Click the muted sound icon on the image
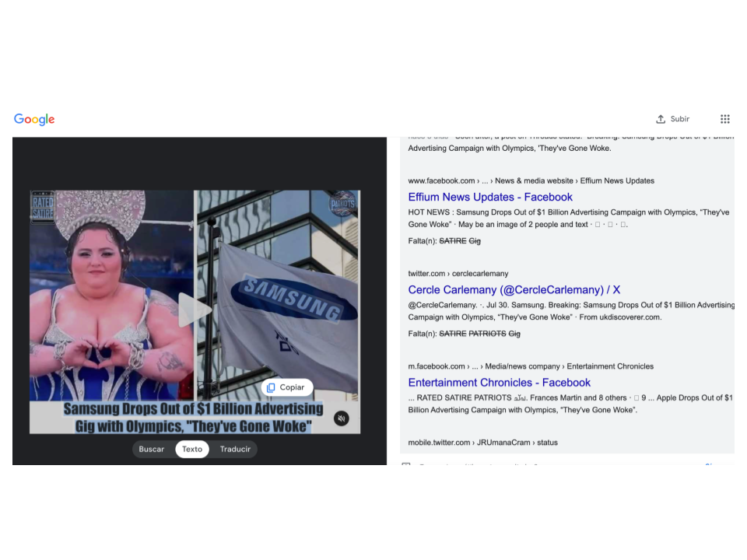Viewport: 747px width, 560px height. click(341, 418)
